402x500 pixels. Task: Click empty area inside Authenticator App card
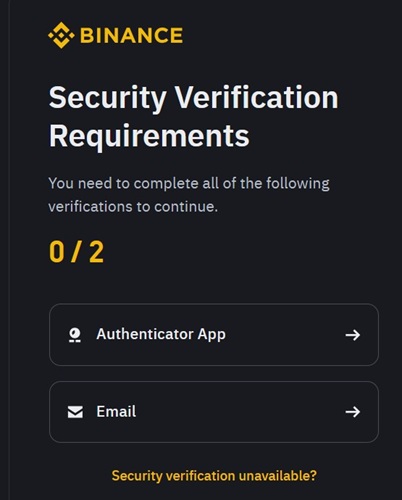point(283,335)
